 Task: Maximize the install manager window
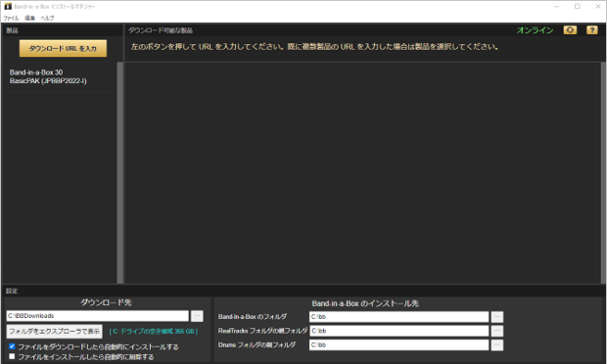pyautogui.click(x=578, y=6)
